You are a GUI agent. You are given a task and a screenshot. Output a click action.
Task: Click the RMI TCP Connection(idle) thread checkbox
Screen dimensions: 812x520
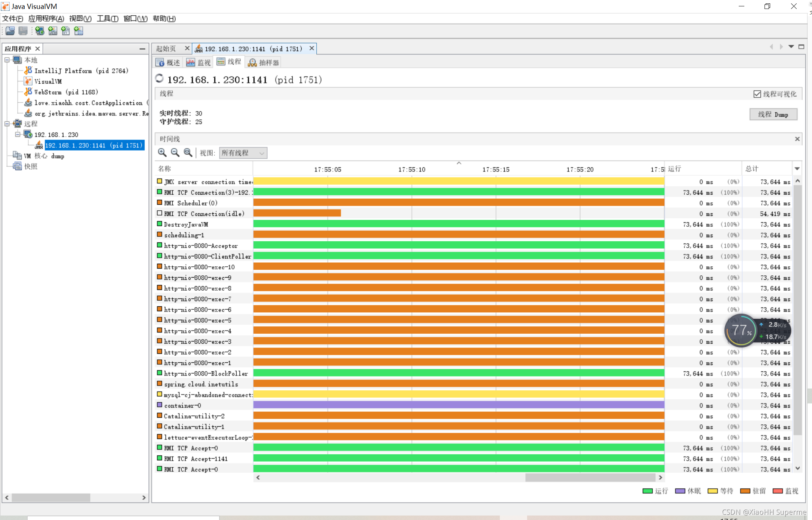click(x=160, y=213)
